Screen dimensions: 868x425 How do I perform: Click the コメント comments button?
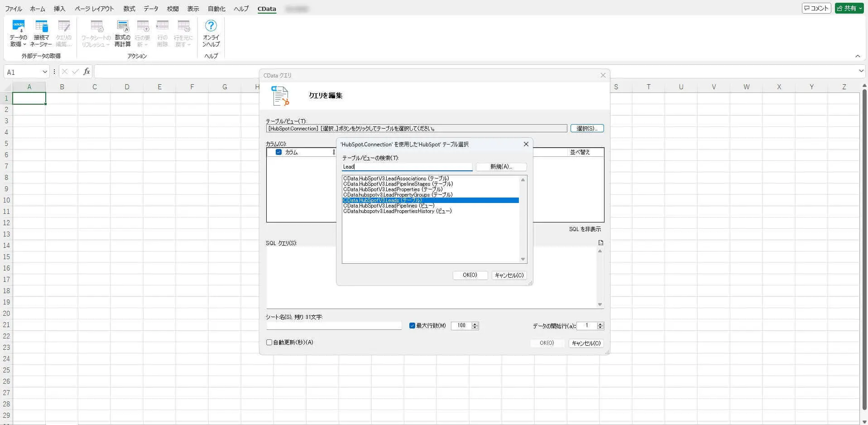tap(816, 8)
